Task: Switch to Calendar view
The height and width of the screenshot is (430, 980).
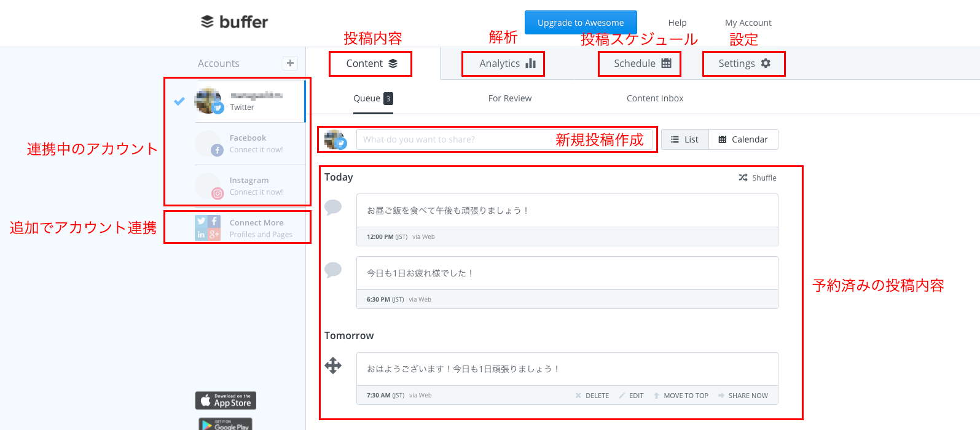Action: pyautogui.click(x=743, y=139)
